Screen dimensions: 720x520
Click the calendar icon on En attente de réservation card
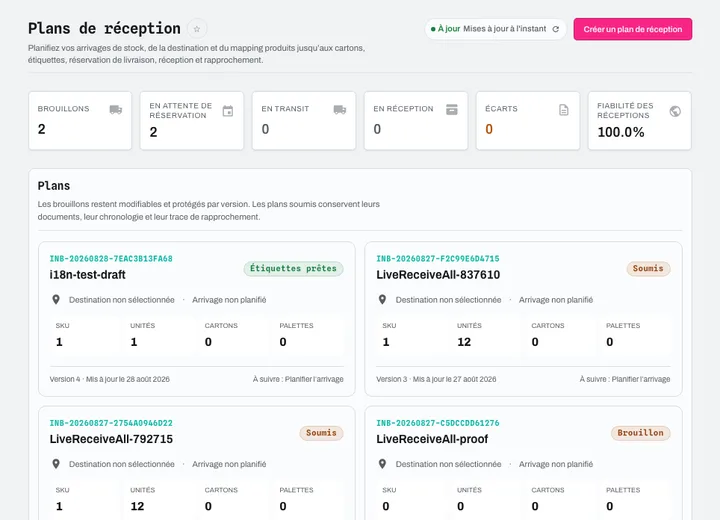point(228,111)
